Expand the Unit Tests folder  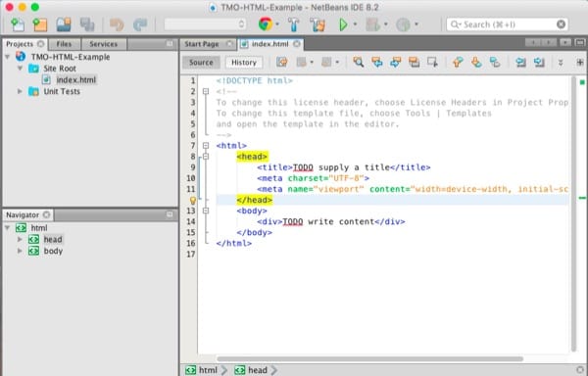coord(20,91)
